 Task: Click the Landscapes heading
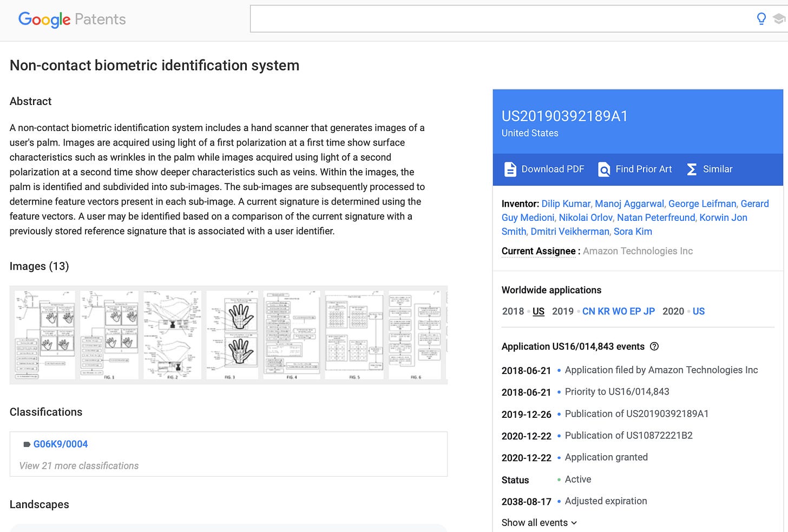pos(40,504)
